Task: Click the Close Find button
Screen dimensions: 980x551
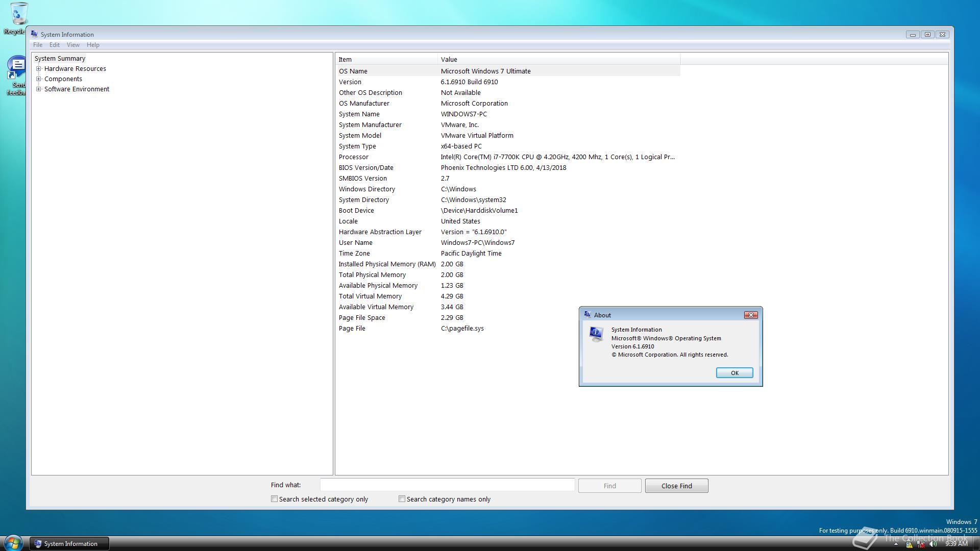Action: (x=676, y=486)
